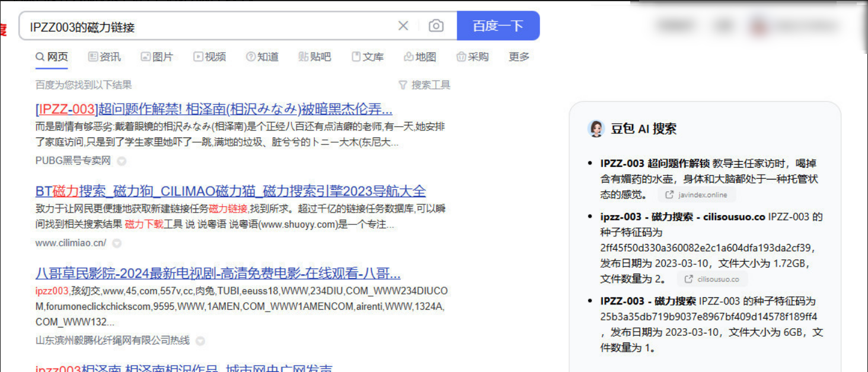The width and height of the screenshot is (868, 372).
Task: Click the PUBG黑号专卖网 source label
Action: [x=73, y=161]
